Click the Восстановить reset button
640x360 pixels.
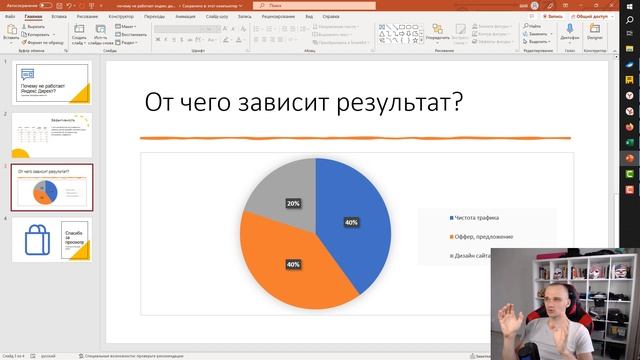[x=131, y=35]
